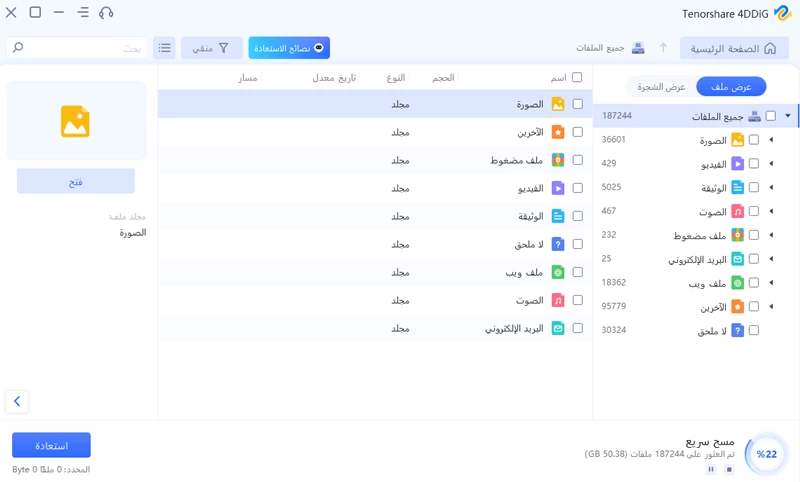The width and height of the screenshot is (800, 482).
Task: Click the استعادة recover button
Action: pyautogui.click(x=52, y=445)
